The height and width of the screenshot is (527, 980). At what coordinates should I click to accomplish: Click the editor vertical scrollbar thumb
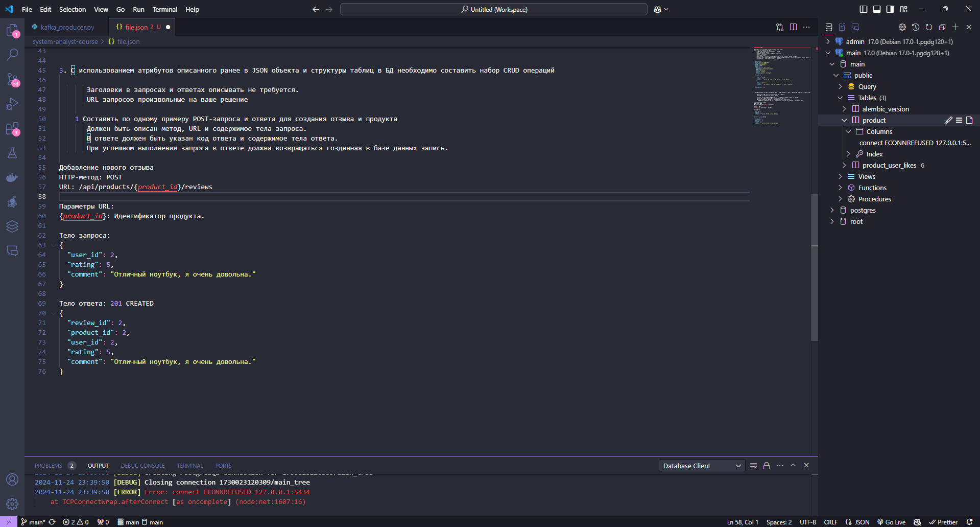point(814,267)
